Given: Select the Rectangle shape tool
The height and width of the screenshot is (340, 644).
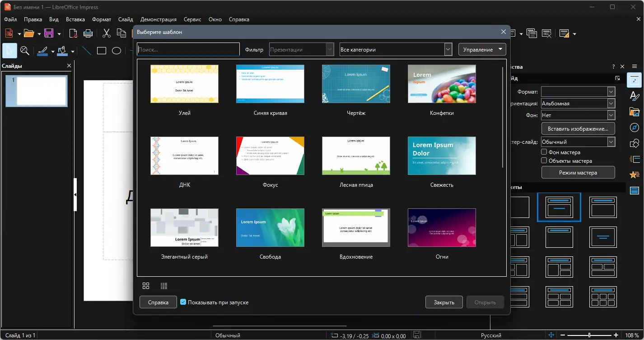Looking at the screenshot, I should 102,51.
